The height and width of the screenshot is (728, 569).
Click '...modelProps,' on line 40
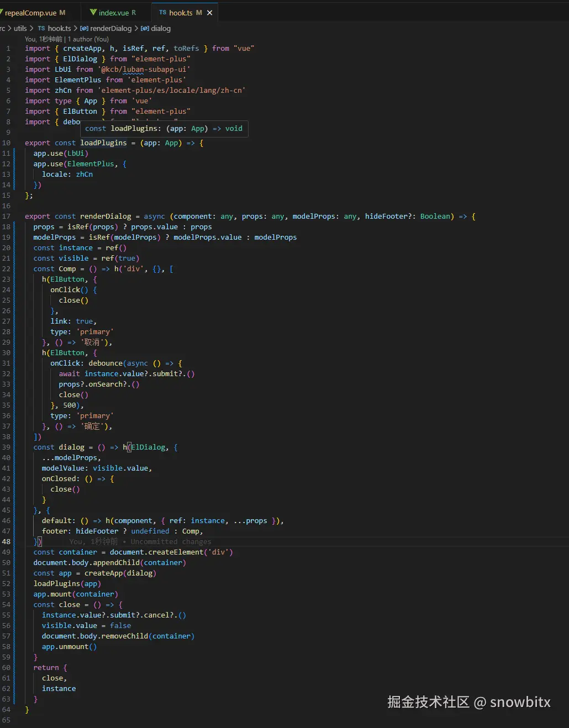[x=72, y=457]
